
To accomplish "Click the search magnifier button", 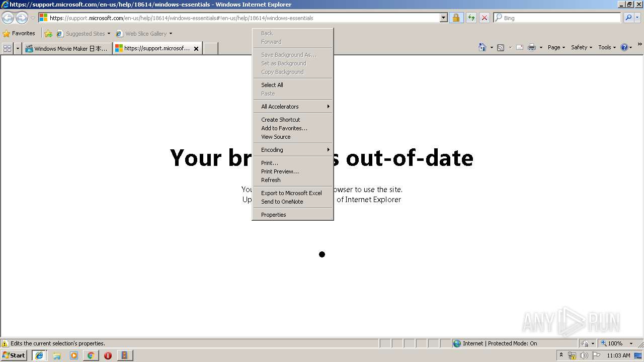I will [628, 18].
